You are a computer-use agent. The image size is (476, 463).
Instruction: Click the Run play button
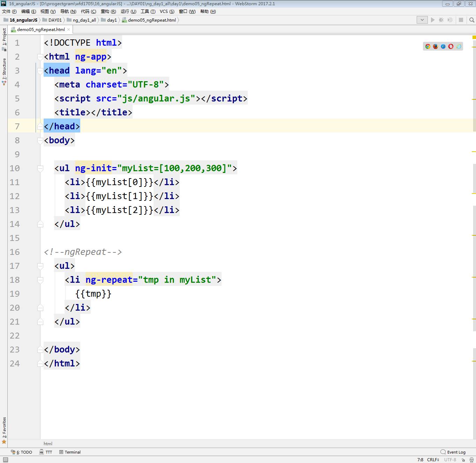click(433, 20)
